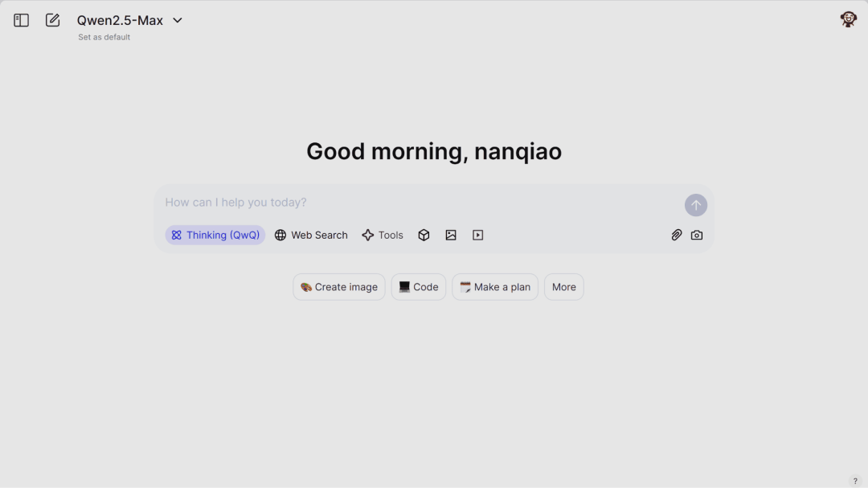Image resolution: width=868 pixels, height=488 pixels.
Task: Open the user profile avatar
Action: 848,19
